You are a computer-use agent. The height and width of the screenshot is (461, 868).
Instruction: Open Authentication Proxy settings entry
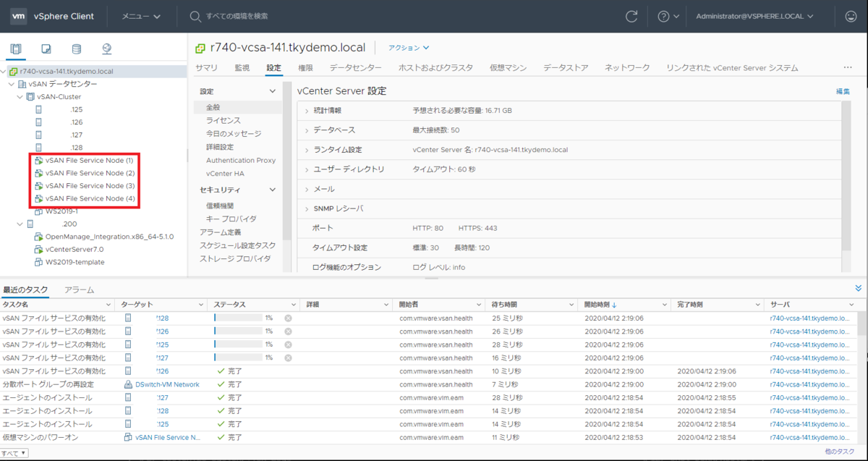pos(241,161)
